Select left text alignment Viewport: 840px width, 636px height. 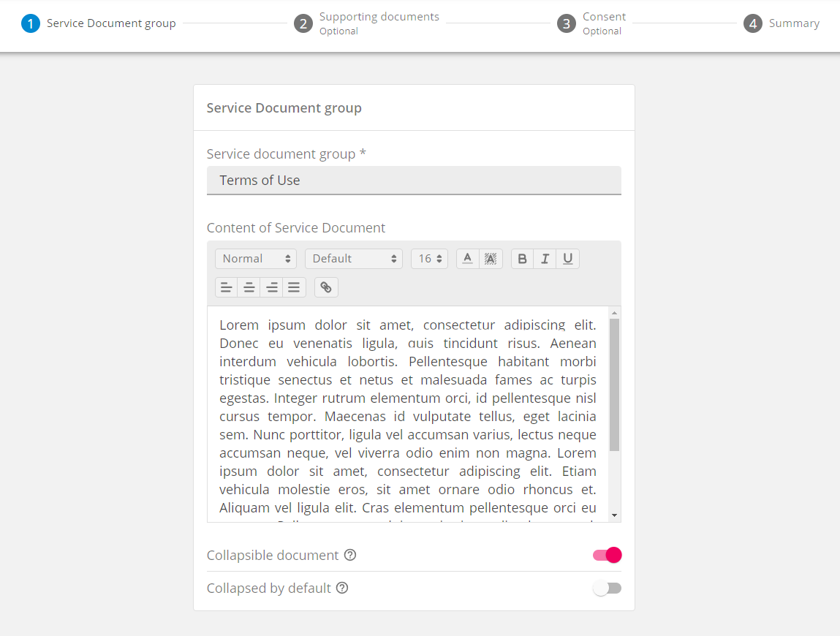[x=226, y=287]
